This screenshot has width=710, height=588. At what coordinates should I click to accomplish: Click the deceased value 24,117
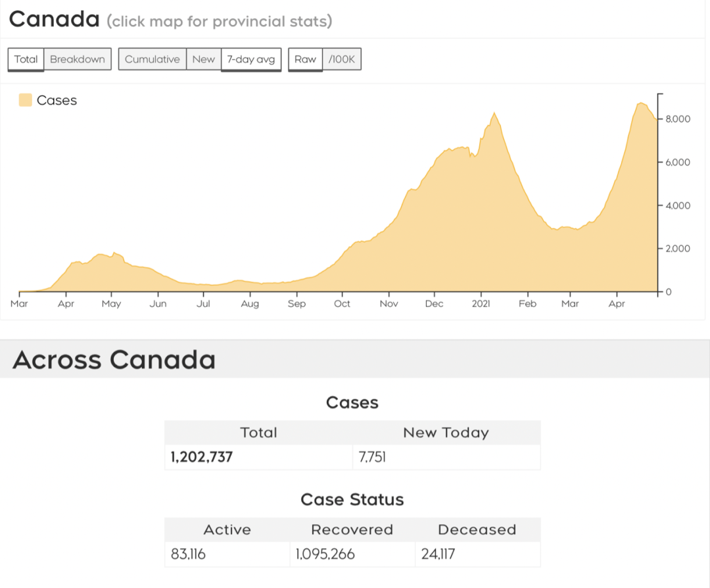tap(438, 554)
